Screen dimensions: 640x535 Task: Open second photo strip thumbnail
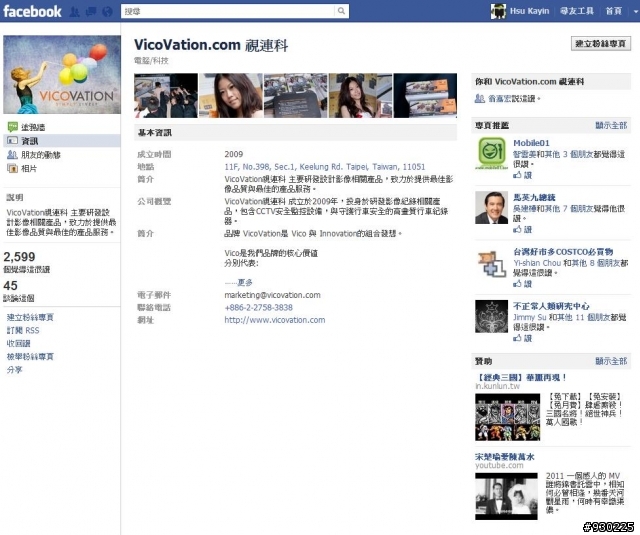[x=231, y=95]
